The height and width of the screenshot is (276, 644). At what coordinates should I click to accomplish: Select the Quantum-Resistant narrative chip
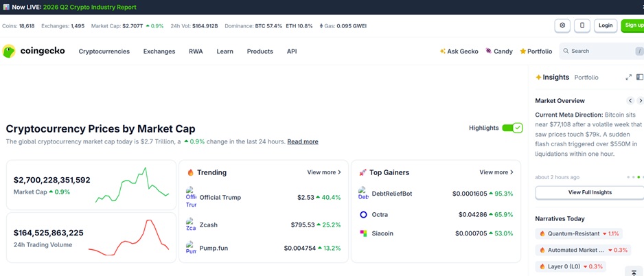(579, 233)
